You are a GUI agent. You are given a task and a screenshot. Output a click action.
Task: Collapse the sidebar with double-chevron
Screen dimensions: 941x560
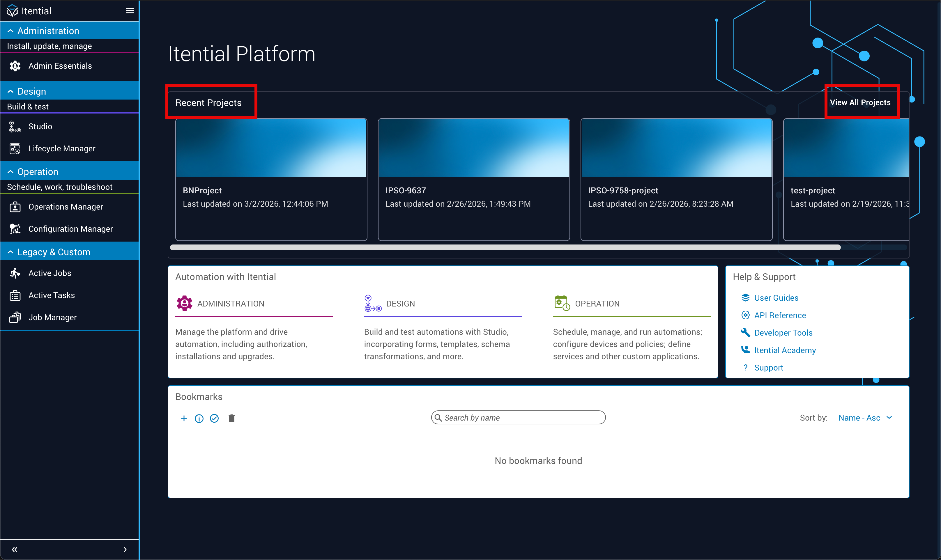[x=14, y=550]
